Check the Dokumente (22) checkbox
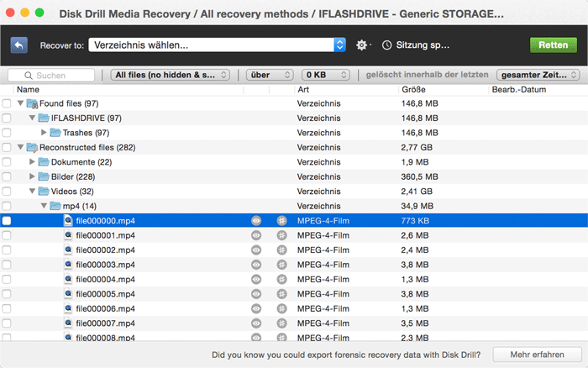 click(7, 162)
